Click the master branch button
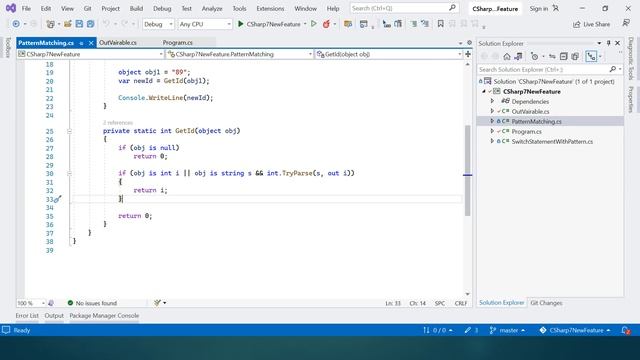640x360 pixels. pos(507,330)
